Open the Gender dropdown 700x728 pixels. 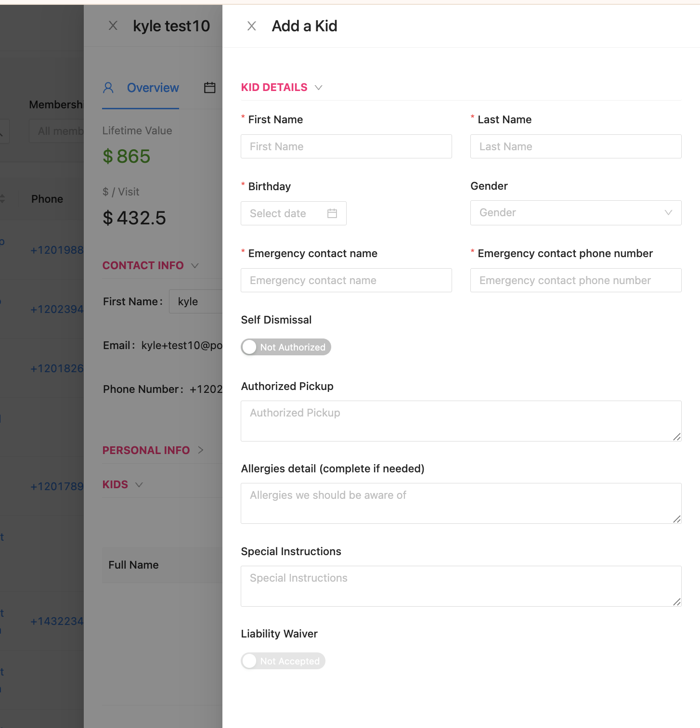click(x=575, y=213)
